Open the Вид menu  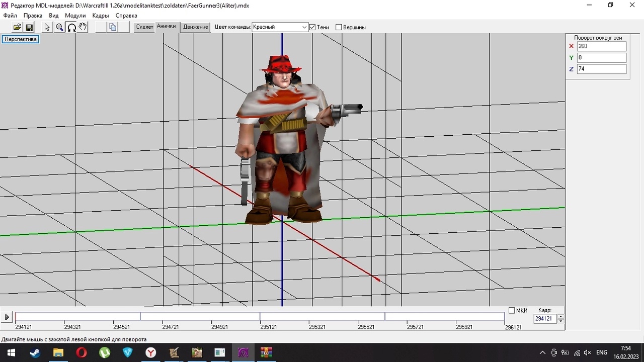pyautogui.click(x=54, y=16)
